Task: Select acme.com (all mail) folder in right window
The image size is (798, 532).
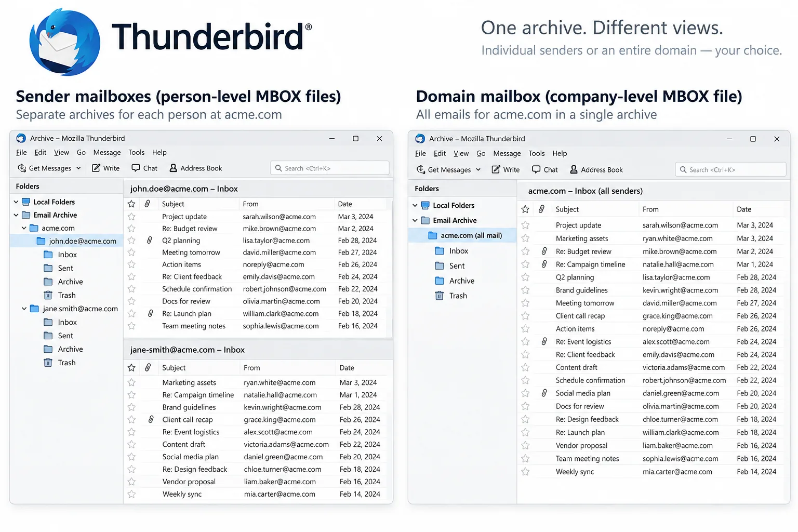Action: (x=463, y=235)
